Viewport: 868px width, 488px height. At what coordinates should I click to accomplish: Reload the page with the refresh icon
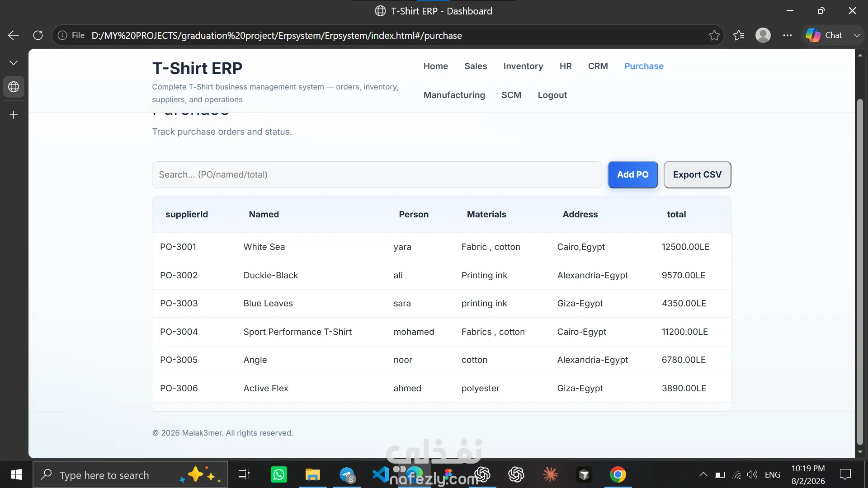(x=38, y=35)
